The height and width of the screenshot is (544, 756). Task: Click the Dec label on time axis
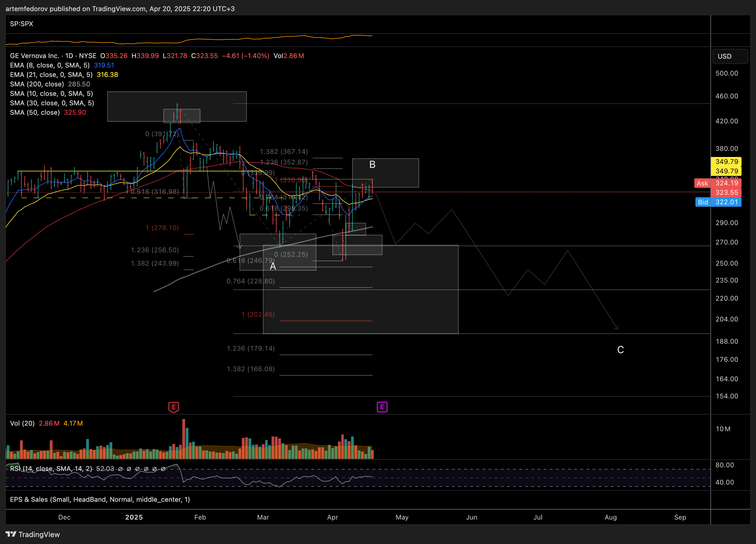point(64,517)
